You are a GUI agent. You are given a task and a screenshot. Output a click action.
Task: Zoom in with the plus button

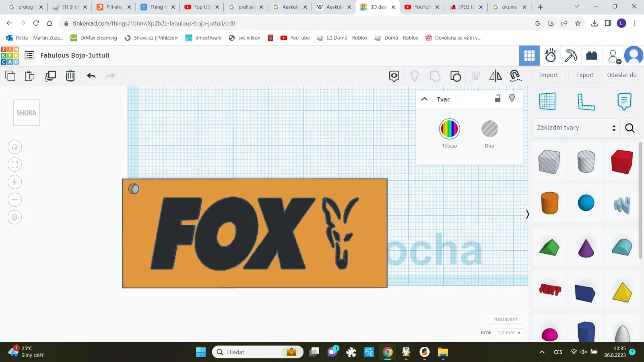[x=15, y=182]
